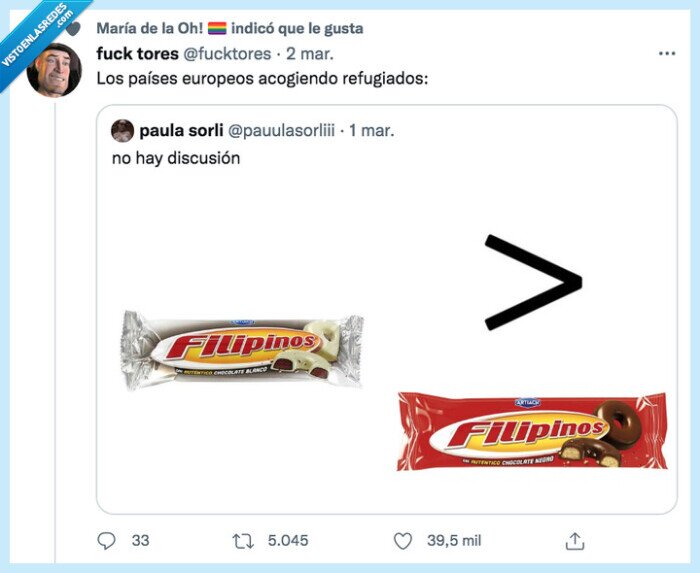Retweet using the arrows icon
Screen dimensions: 700x573
pyautogui.click(x=241, y=541)
